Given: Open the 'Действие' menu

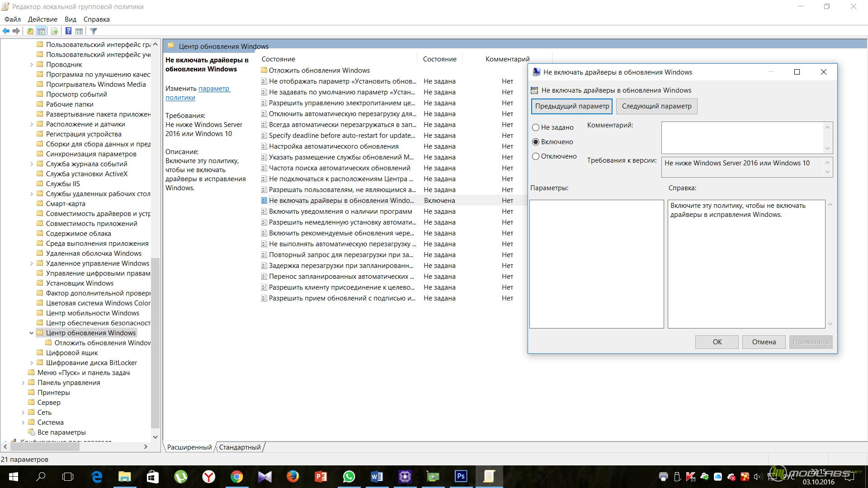Looking at the screenshot, I should coord(42,19).
